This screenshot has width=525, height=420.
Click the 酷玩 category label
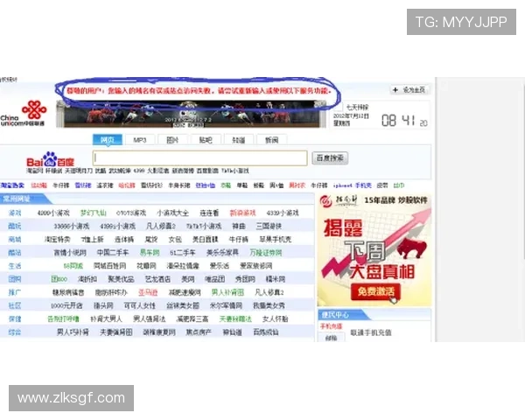pyautogui.click(x=15, y=226)
